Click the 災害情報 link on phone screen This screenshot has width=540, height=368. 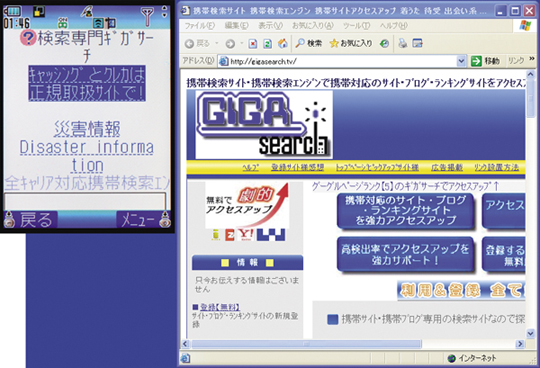pyautogui.click(x=87, y=129)
